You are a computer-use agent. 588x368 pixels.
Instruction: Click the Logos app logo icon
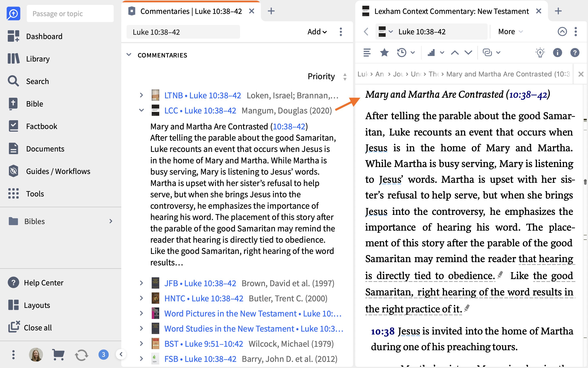(x=13, y=13)
